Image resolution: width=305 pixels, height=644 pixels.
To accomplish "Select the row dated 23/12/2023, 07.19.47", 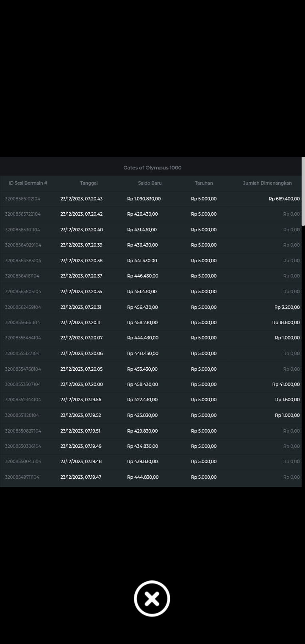I will 81,477.
